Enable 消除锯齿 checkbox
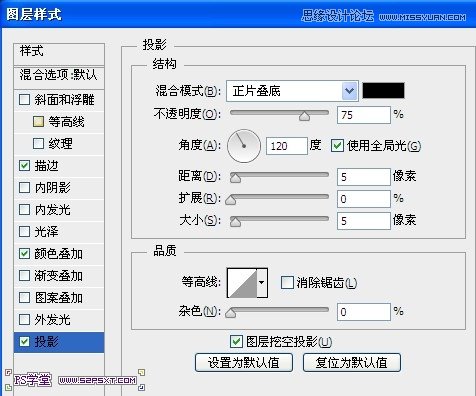The width and height of the screenshot is (476, 396). point(287,282)
